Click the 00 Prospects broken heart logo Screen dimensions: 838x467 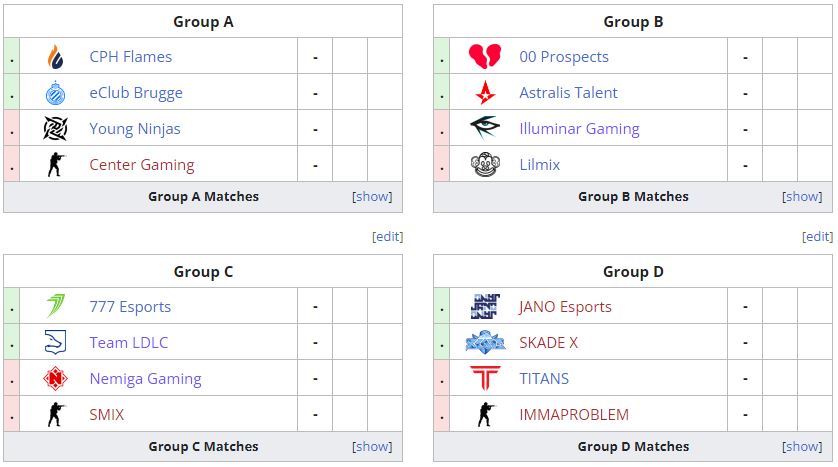click(485, 57)
